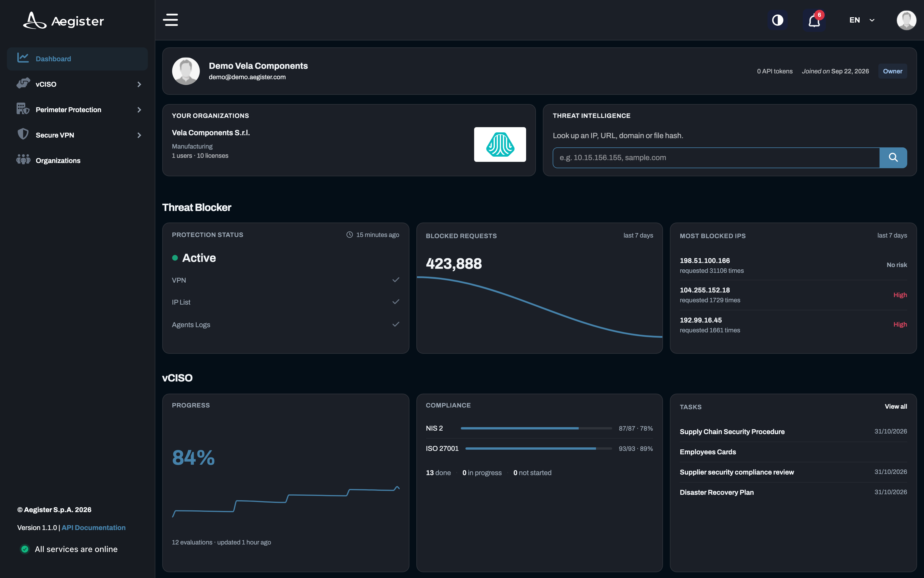Screen dimensions: 924x578
Task: Expand the Secure VPN chevron
Action: point(139,135)
